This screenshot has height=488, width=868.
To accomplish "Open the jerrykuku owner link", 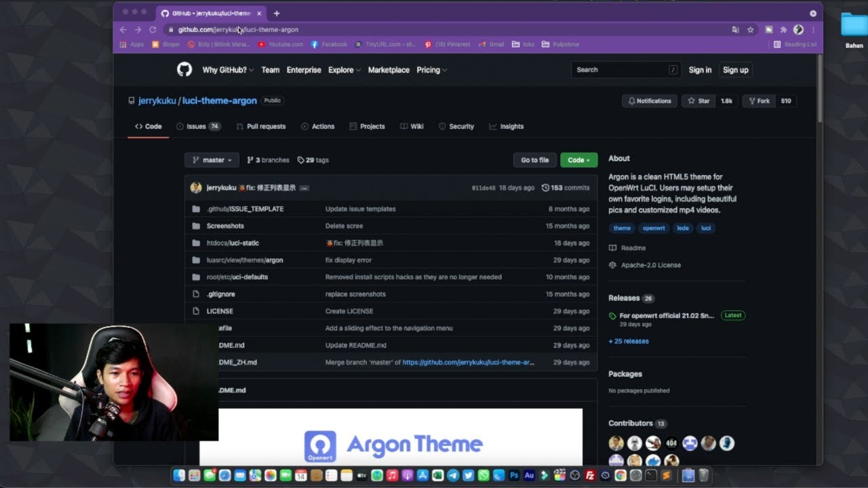I will coord(157,100).
